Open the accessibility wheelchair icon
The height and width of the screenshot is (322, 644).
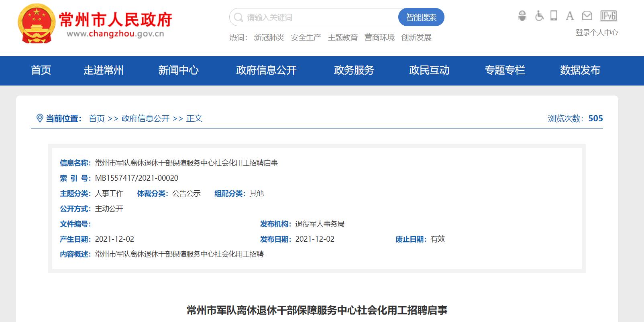(539, 16)
